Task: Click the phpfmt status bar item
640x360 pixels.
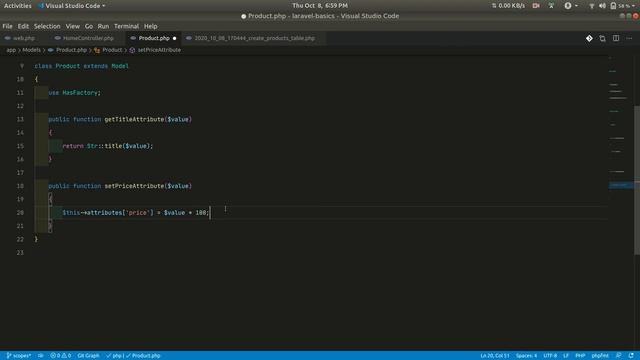Action: [600, 356]
